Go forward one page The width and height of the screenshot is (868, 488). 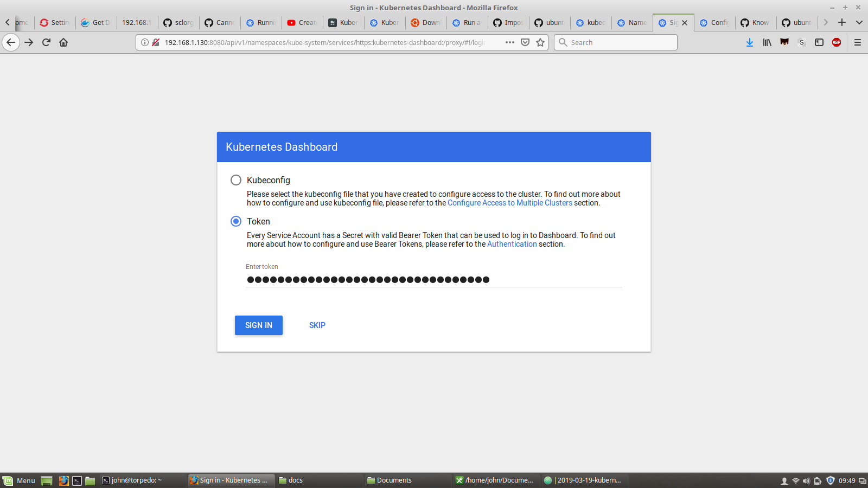pos(29,42)
